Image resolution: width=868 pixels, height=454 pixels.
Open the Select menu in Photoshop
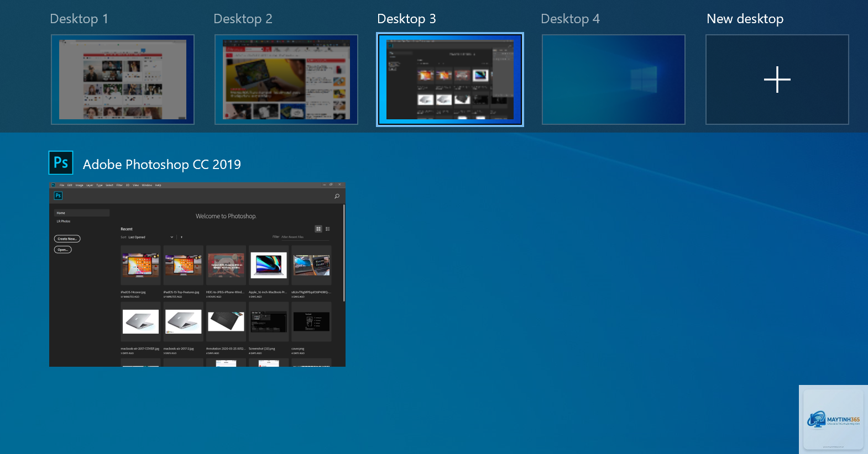[x=109, y=186]
